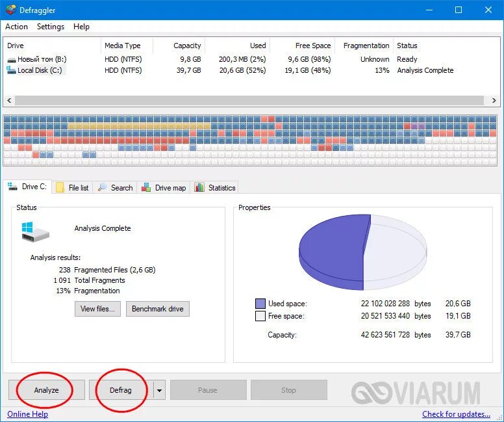Open the Action menu
This screenshot has height=422, width=504.
[x=16, y=27]
